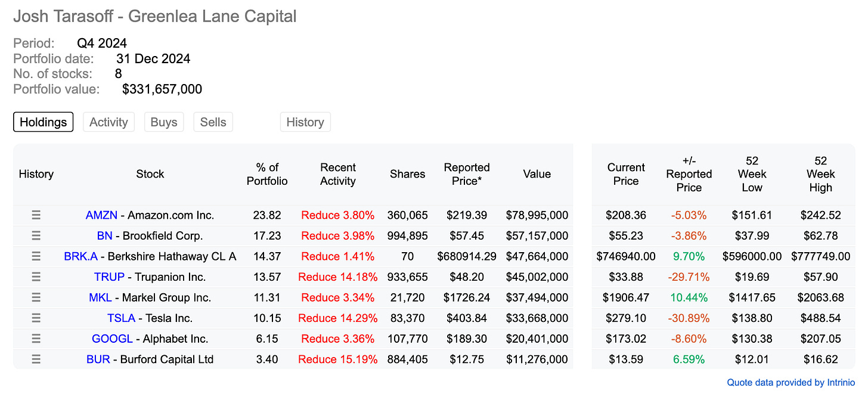
Task: Click Amazon portfolio percent 23.82
Action: pyautogui.click(x=267, y=215)
